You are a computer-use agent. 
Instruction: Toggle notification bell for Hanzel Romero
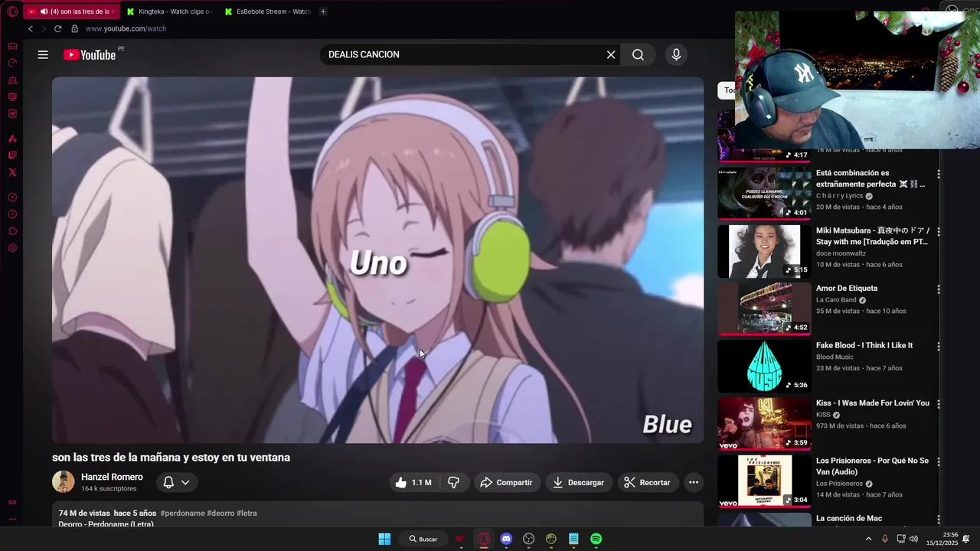tap(168, 482)
